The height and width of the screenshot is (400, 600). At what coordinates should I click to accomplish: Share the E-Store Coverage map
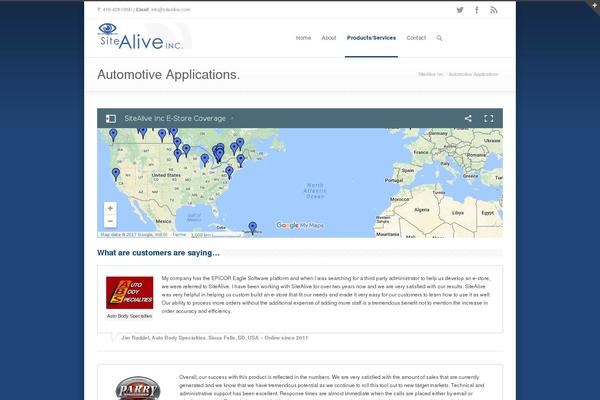[468, 119]
